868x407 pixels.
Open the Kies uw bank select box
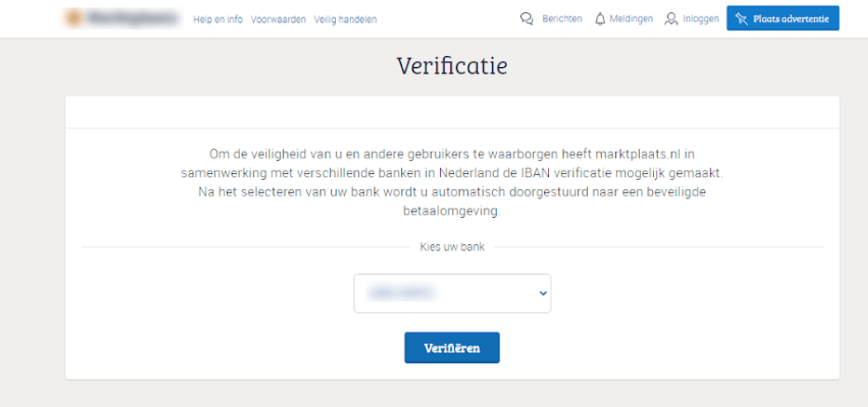coord(452,293)
